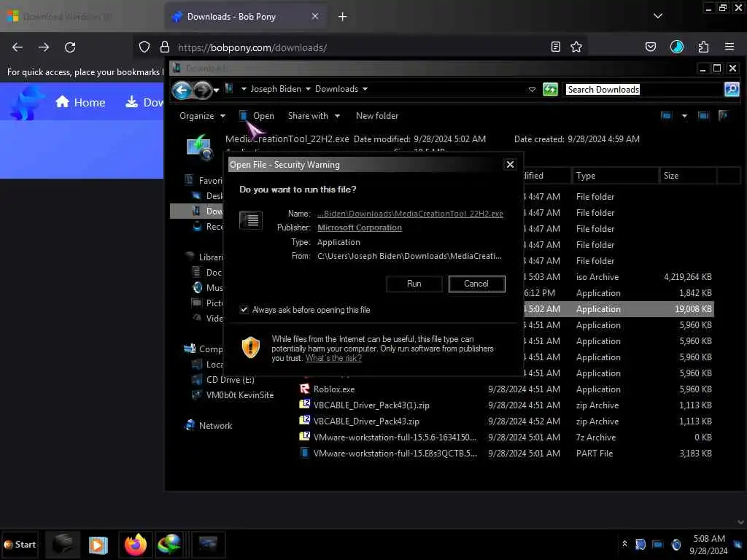
Task: Click Explorer's forward navigation button
Action: click(x=202, y=90)
